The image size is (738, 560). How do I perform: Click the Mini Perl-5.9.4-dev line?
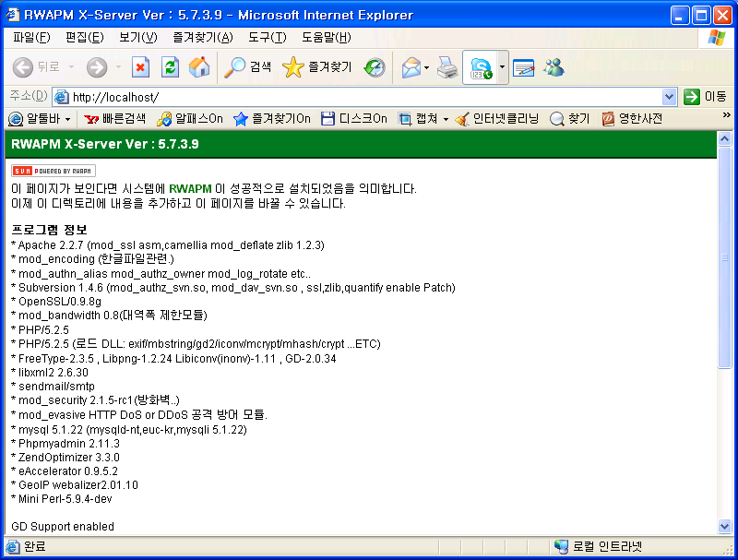[x=62, y=499]
